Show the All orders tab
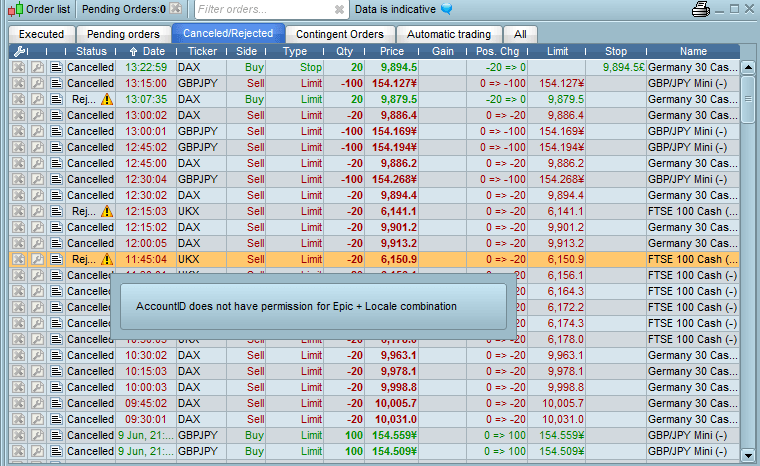760x466 pixels. pos(520,34)
